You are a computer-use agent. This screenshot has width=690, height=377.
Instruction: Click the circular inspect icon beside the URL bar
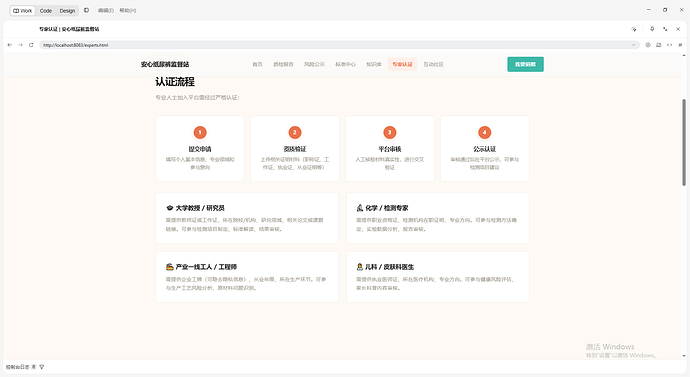pyautogui.click(x=648, y=45)
